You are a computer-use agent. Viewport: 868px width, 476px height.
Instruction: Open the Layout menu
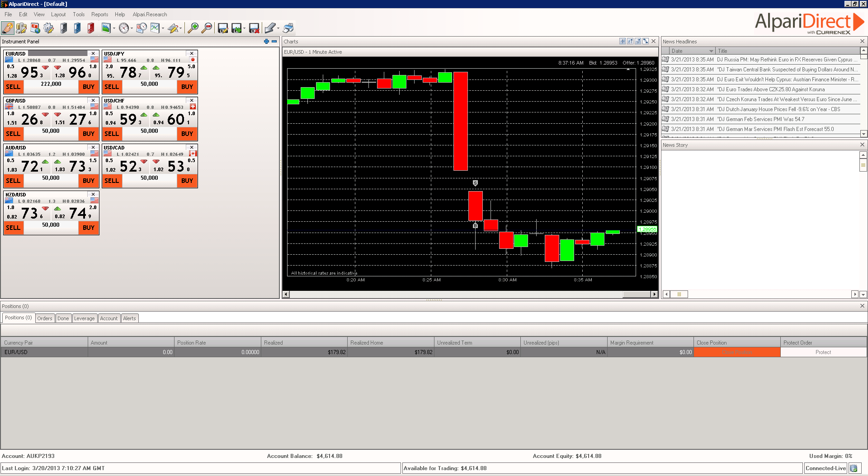(x=58, y=14)
